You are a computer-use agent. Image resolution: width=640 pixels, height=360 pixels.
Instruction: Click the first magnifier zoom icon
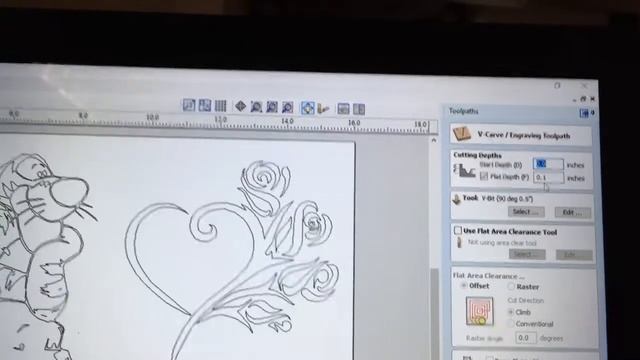[256, 107]
